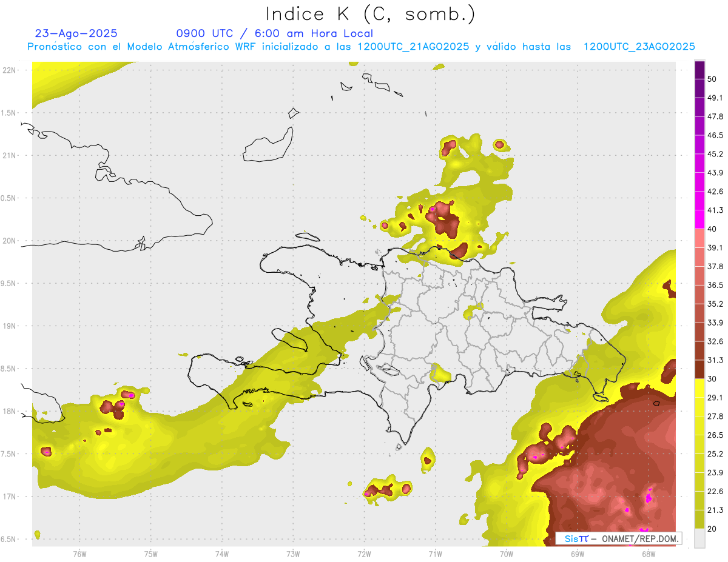Click the colorbar value "43.9"

[x=715, y=173]
